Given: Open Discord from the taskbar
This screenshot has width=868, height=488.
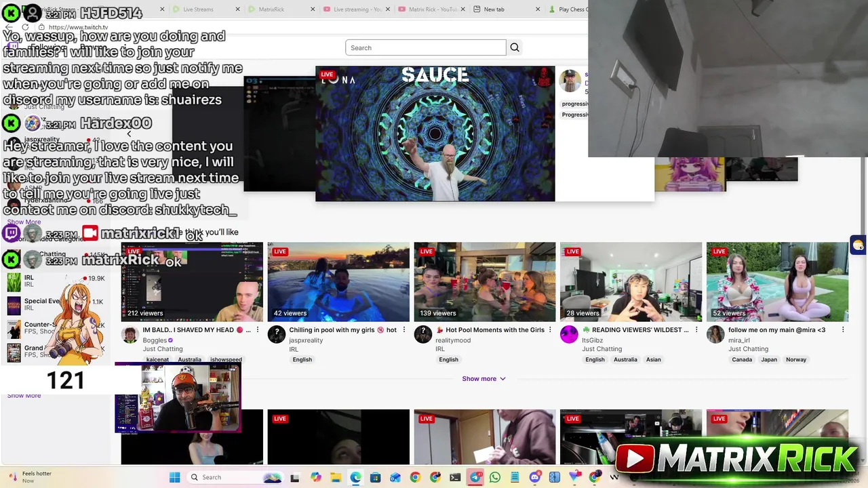Looking at the screenshot, I should click(535, 477).
